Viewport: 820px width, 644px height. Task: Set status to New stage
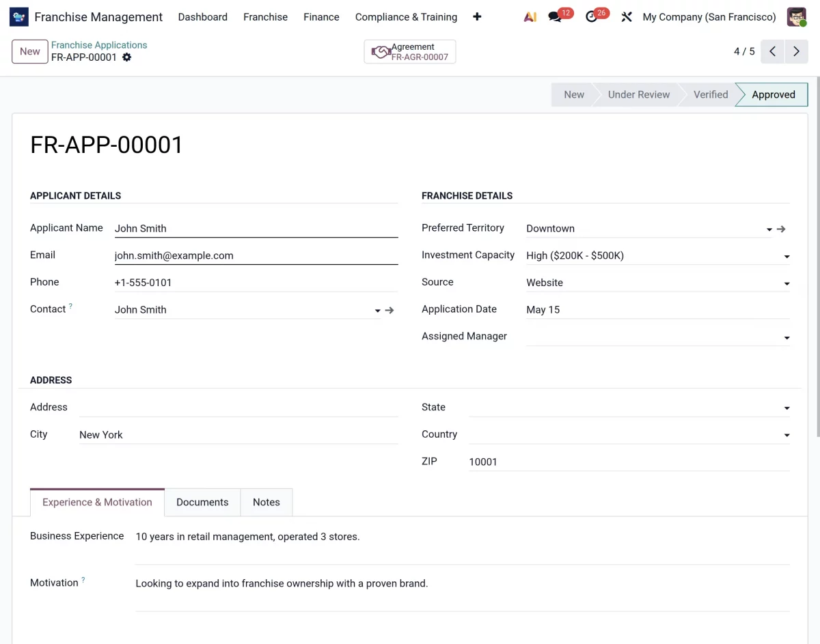tap(574, 95)
